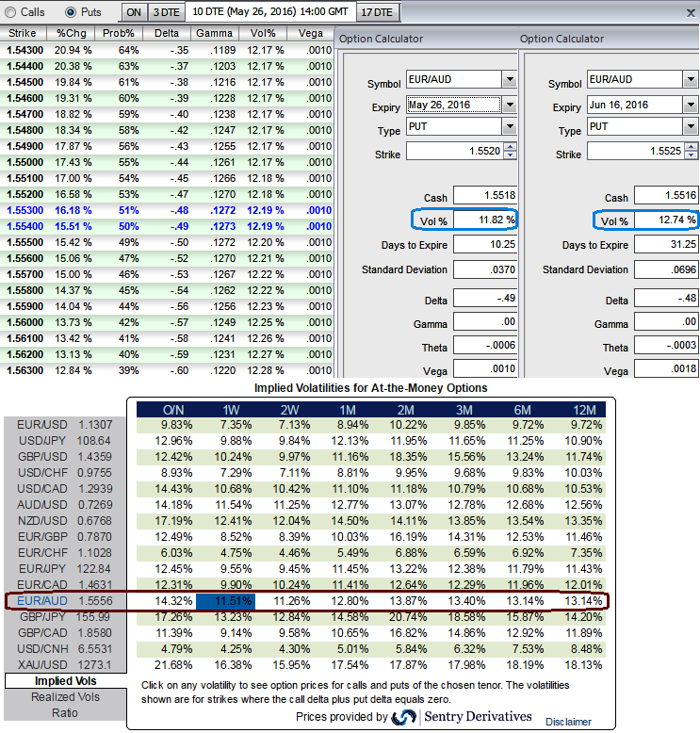The image size is (700, 733).
Task: Select the Puts radio button
Action: [x=72, y=12]
